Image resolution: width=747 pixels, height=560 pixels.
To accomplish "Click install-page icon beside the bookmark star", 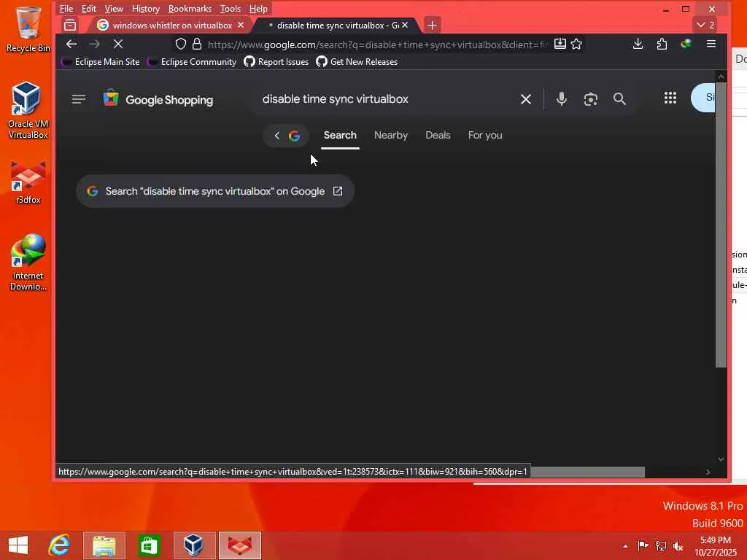I will [x=560, y=44].
